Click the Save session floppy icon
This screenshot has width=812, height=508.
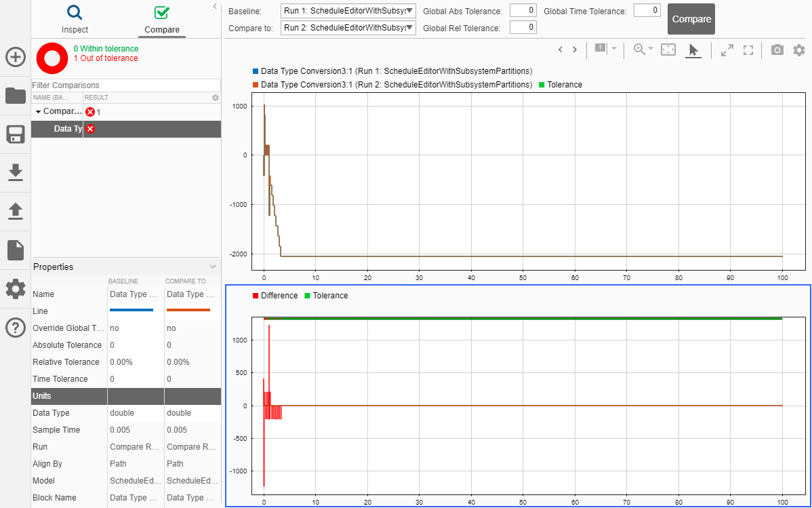16,134
